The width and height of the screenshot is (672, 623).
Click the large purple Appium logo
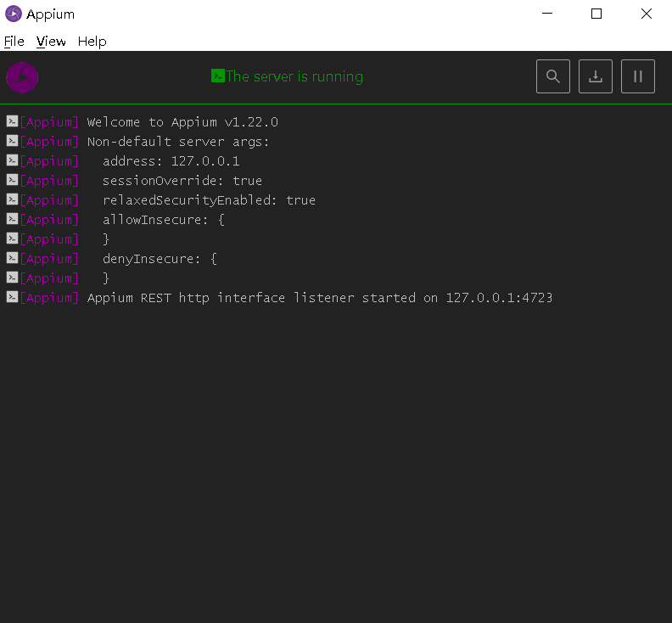coord(22,77)
